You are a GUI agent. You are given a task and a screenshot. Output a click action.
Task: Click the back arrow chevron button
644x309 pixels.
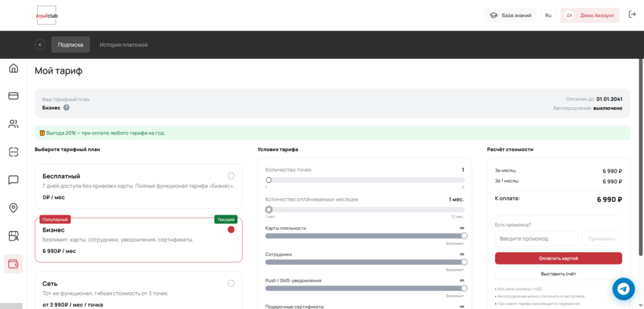(x=40, y=45)
